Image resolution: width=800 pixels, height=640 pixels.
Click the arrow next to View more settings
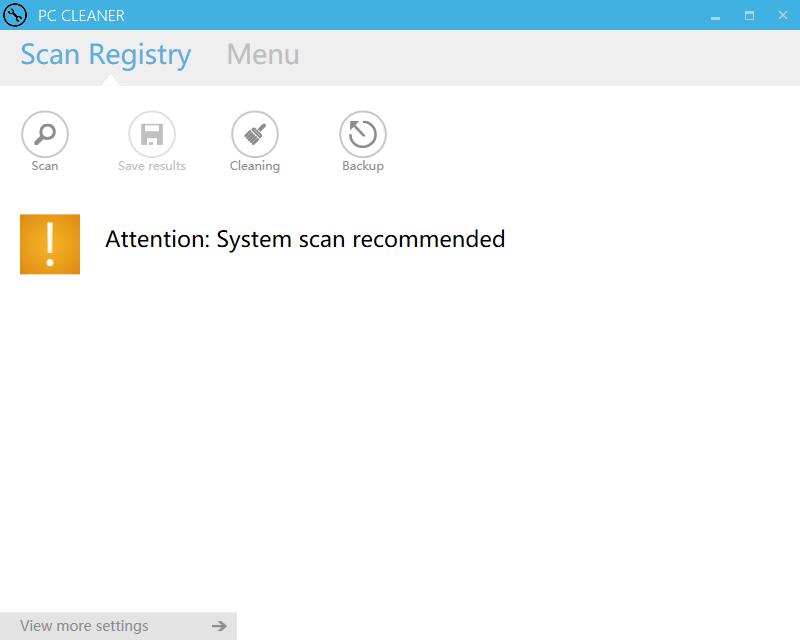(x=219, y=626)
